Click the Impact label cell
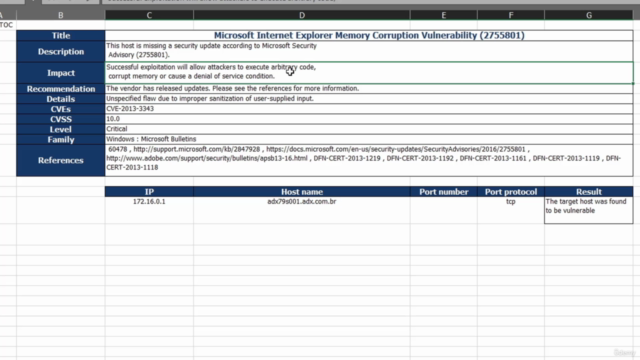 (60, 73)
